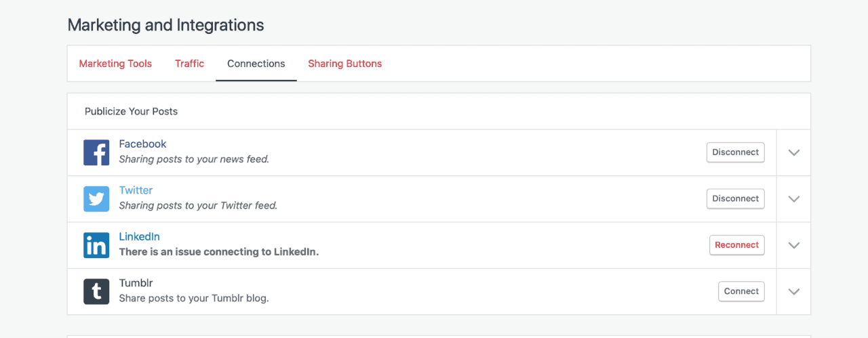Click the LinkedIn service name link
This screenshot has height=338, width=868.
pyautogui.click(x=139, y=236)
